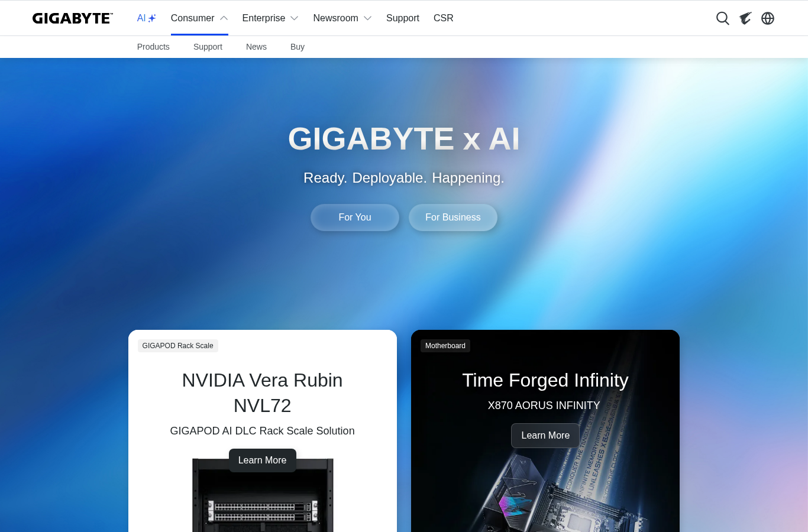Viewport: 808px width, 532px height.
Task: Select Buy in the Consumer submenu
Action: pos(298,47)
